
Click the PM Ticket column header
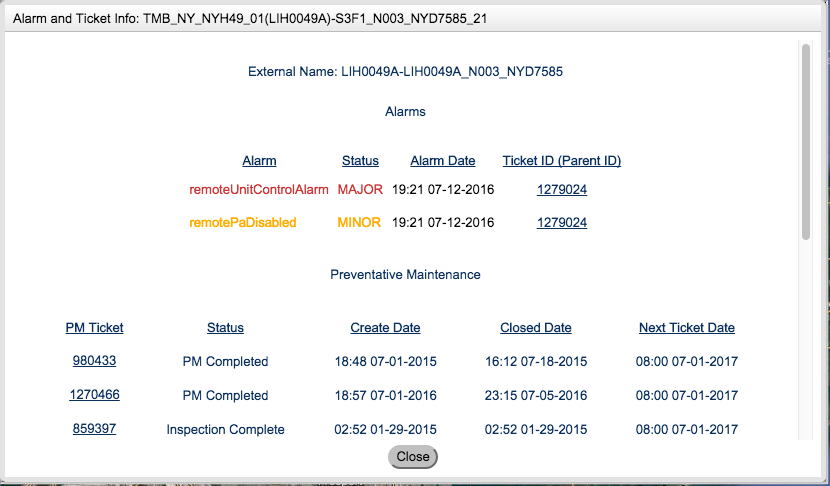tap(94, 327)
